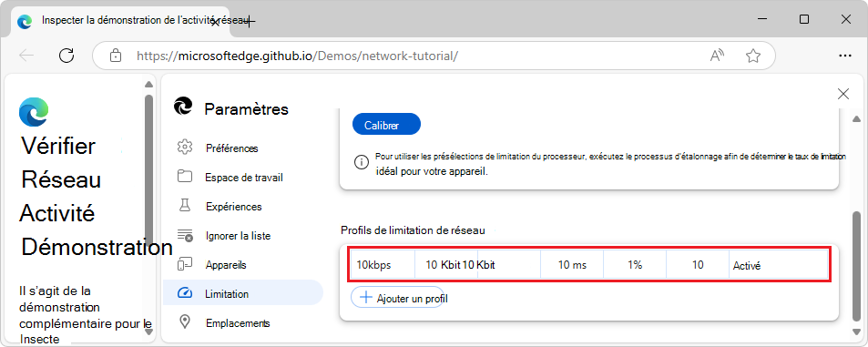Close the browser tab

click(x=215, y=22)
